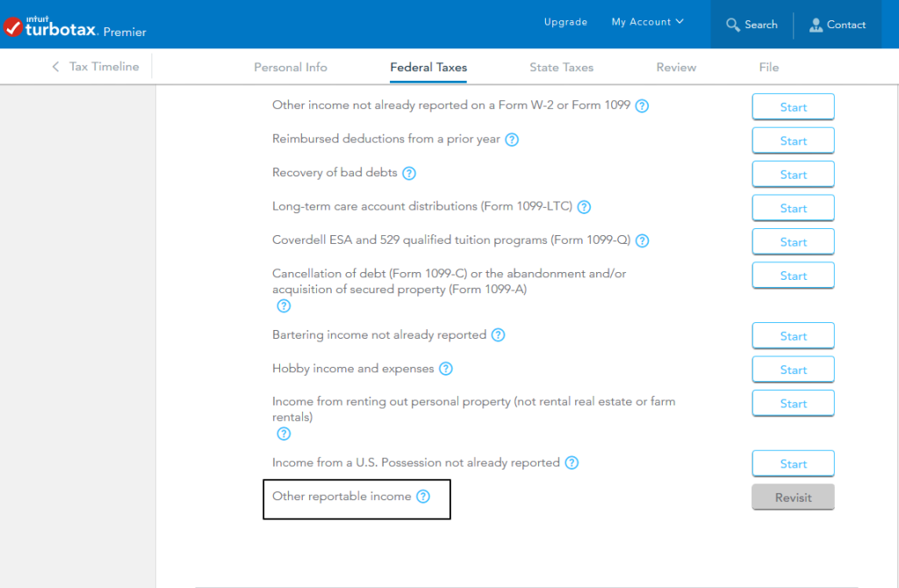899x588 pixels.
Task: Show help for Other reportable income
Action: (x=423, y=497)
